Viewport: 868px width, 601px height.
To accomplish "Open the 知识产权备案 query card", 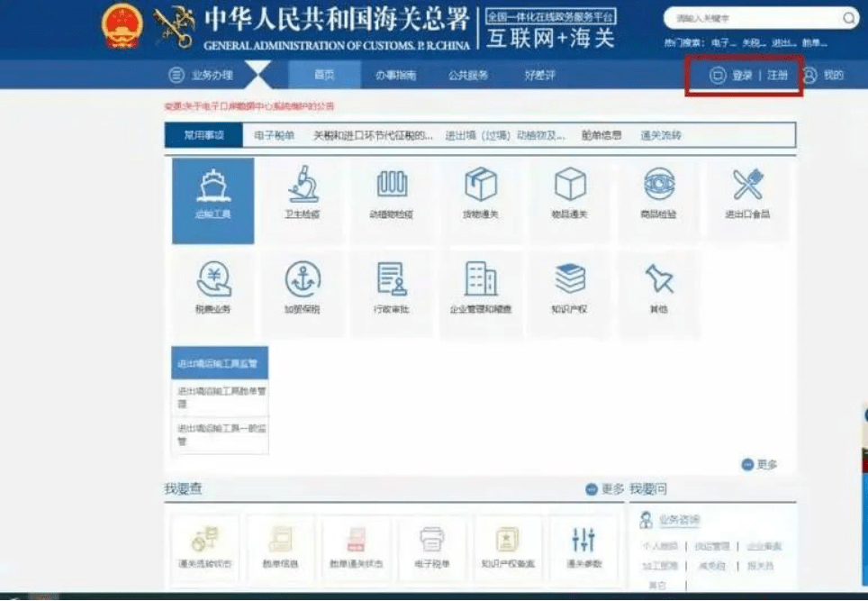I will point(508,547).
